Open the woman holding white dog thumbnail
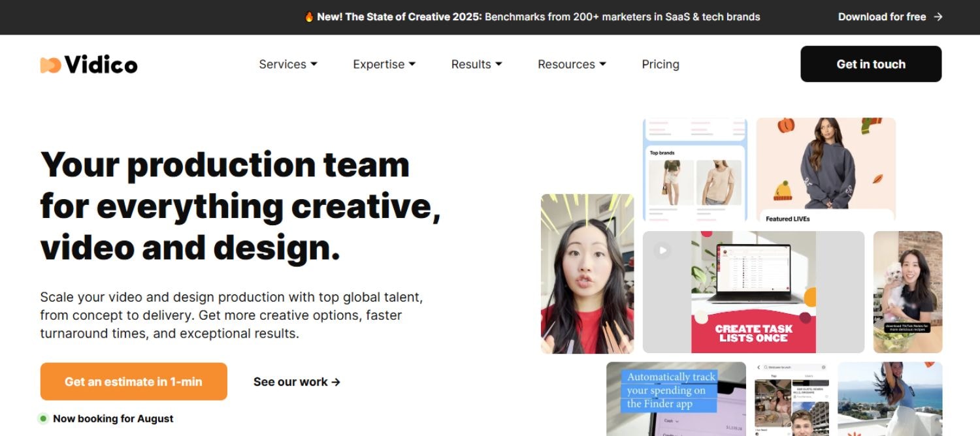 click(908, 292)
